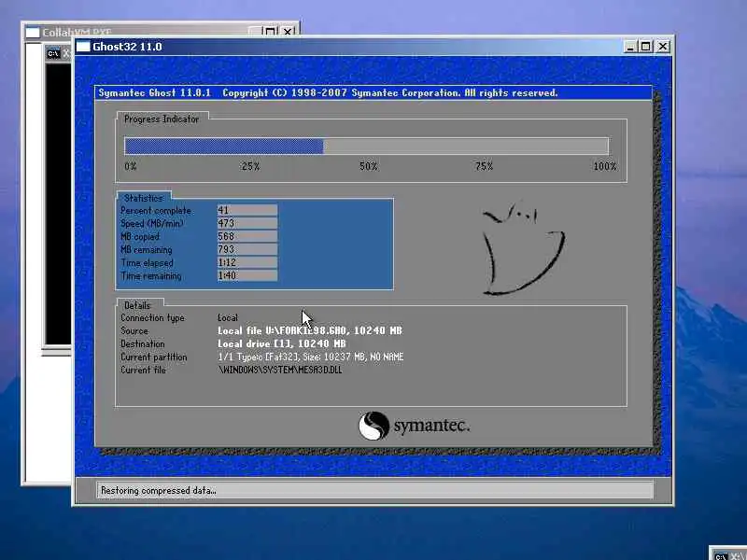Click the Symantec yin-yang logo
The width and height of the screenshot is (747, 560).
(x=374, y=426)
